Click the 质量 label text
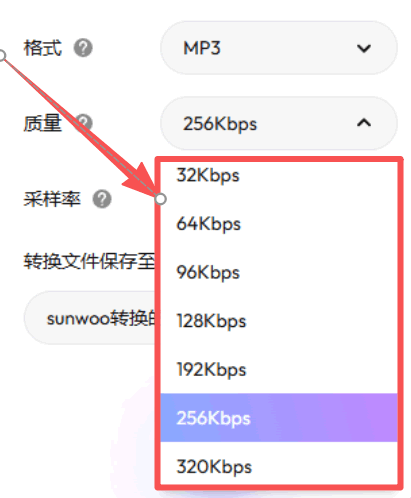This screenshot has height=498, width=411. [43, 123]
